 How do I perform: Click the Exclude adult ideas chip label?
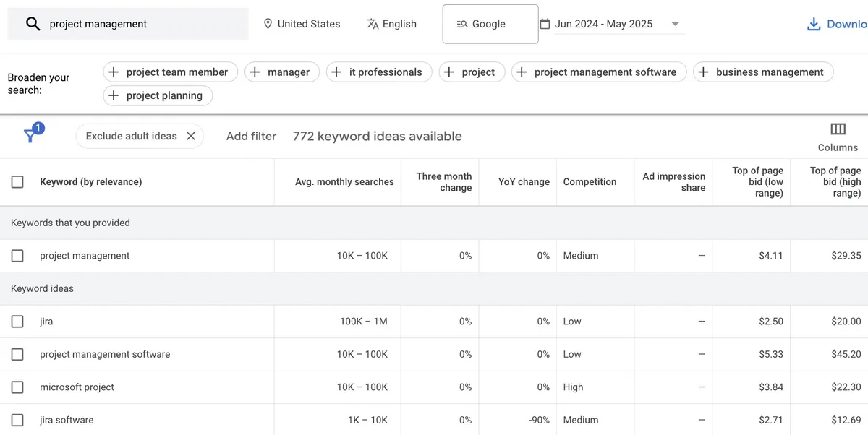click(131, 136)
